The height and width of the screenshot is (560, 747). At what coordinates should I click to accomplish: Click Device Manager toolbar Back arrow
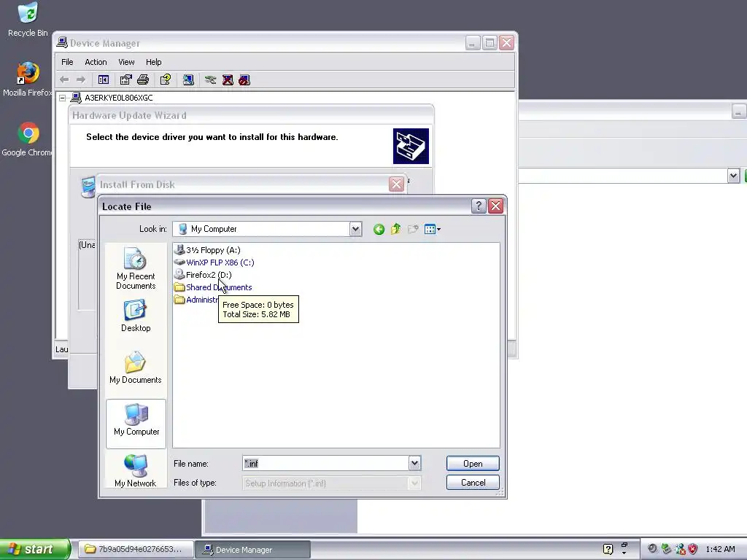pyautogui.click(x=64, y=79)
